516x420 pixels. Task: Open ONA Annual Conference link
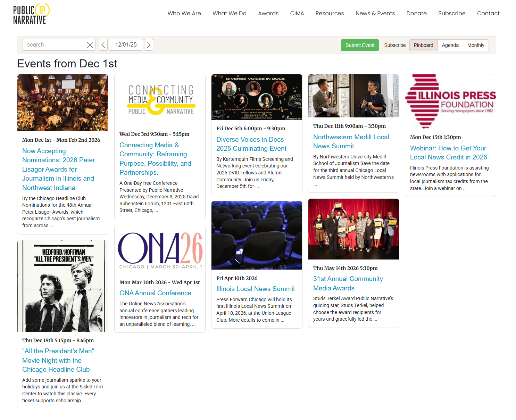coord(155,293)
